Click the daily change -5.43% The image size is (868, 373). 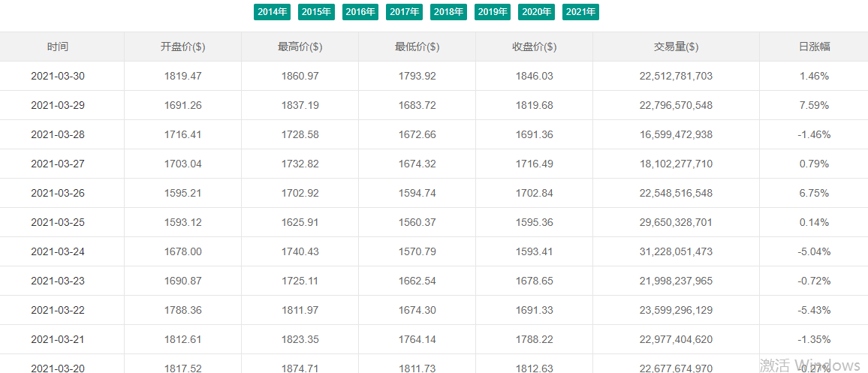pos(814,311)
